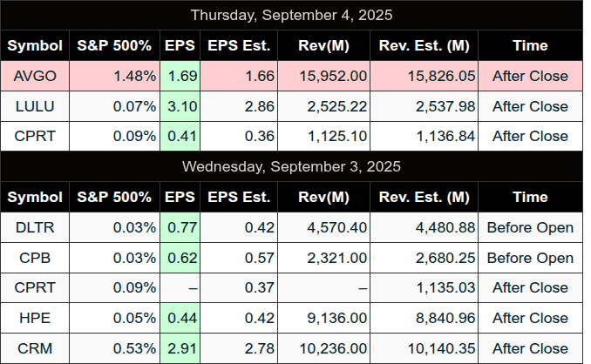Click DLTR's S&P 500 weight 0.03%
This screenshot has width=591, height=364.
pyautogui.click(x=114, y=228)
